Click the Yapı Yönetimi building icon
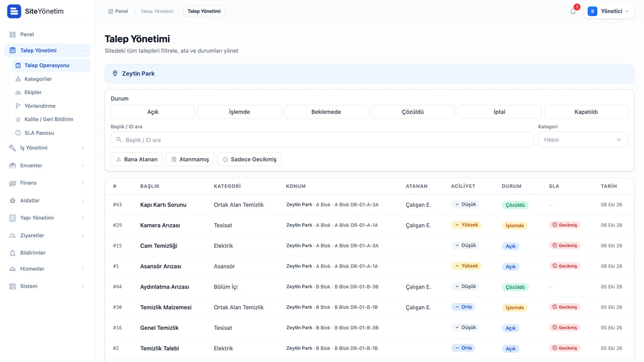644x362 pixels. tap(13, 218)
